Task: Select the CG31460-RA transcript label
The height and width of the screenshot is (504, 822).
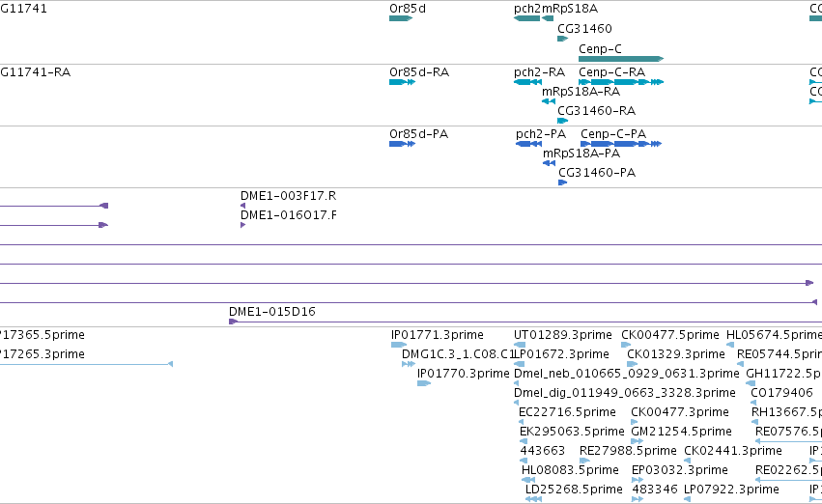Action: (x=597, y=111)
